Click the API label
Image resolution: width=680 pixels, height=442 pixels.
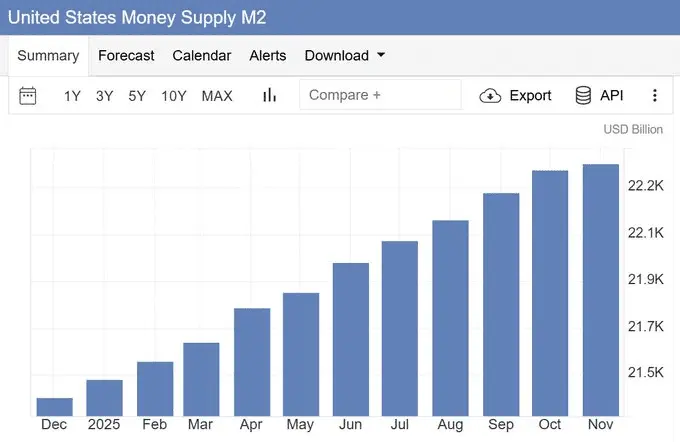click(611, 95)
